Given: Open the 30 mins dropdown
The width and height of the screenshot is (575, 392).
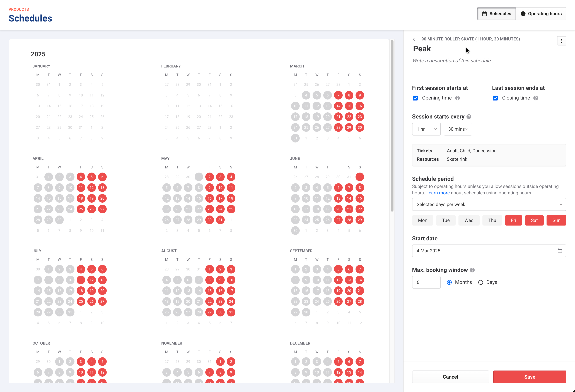Looking at the screenshot, I should point(458,129).
